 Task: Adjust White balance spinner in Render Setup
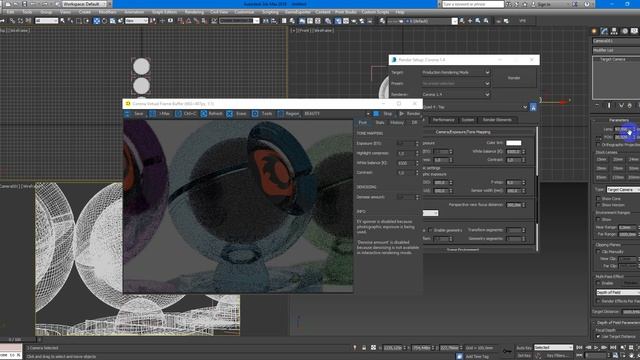[524, 151]
